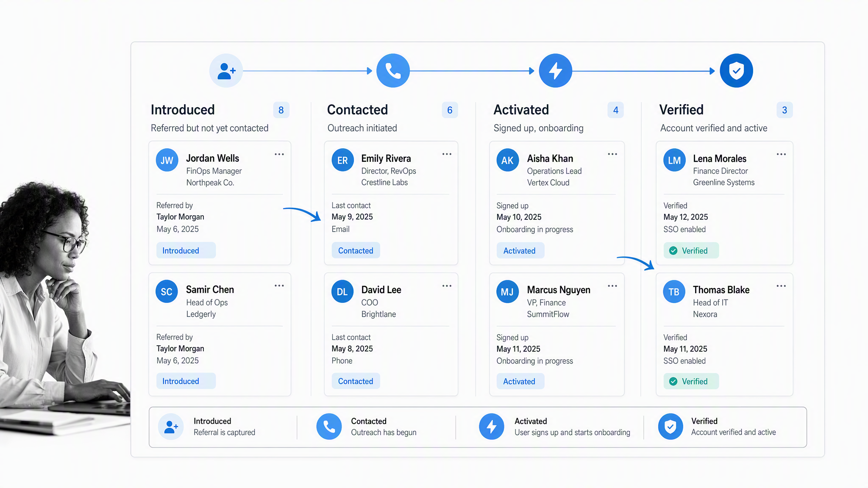Click the Verified count badge showing 3
The width and height of the screenshot is (868, 488).
coord(785,110)
